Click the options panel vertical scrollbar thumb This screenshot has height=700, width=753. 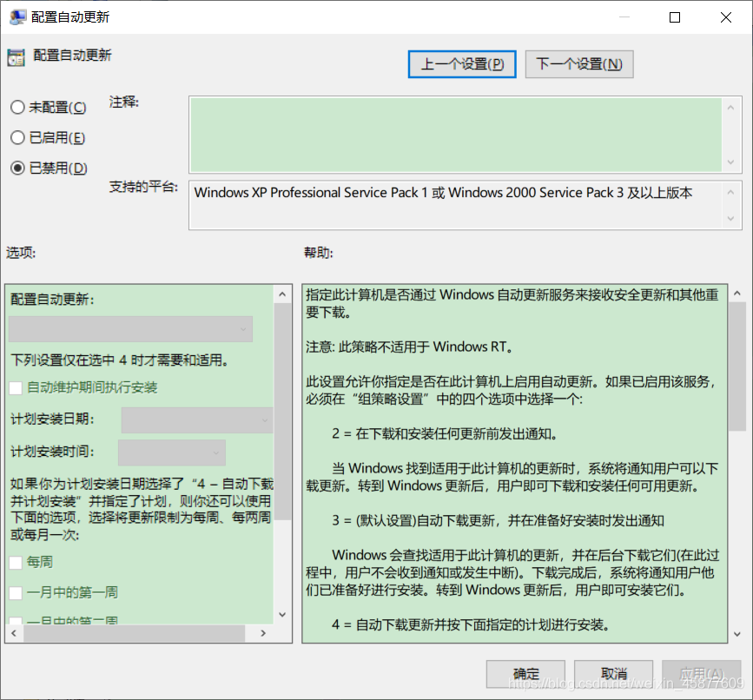click(x=282, y=412)
